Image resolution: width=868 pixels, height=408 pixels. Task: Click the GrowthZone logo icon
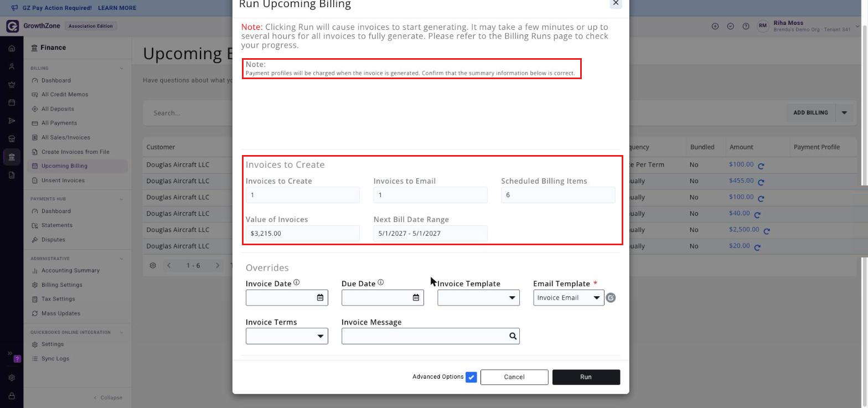[x=12, y=26]
